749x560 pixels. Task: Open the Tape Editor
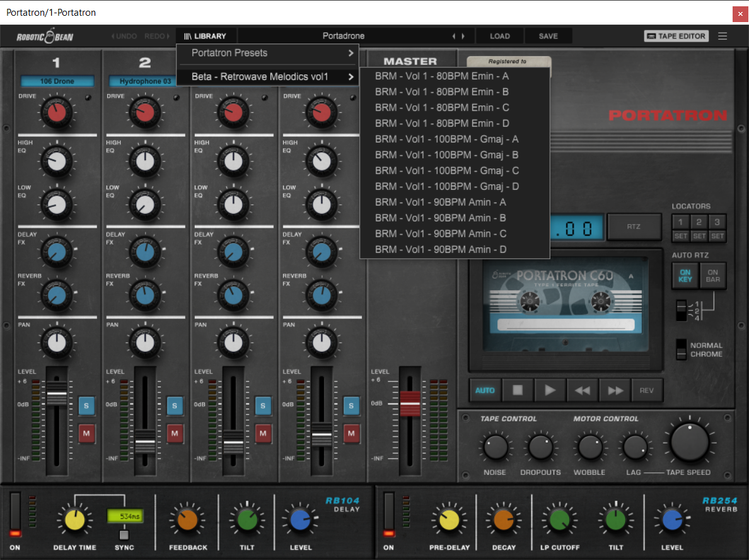(676, 36)
